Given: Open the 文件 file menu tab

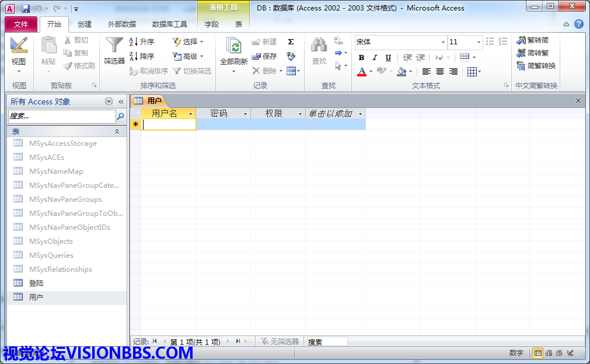Looking at the screenshot, I should coord(21,24).
